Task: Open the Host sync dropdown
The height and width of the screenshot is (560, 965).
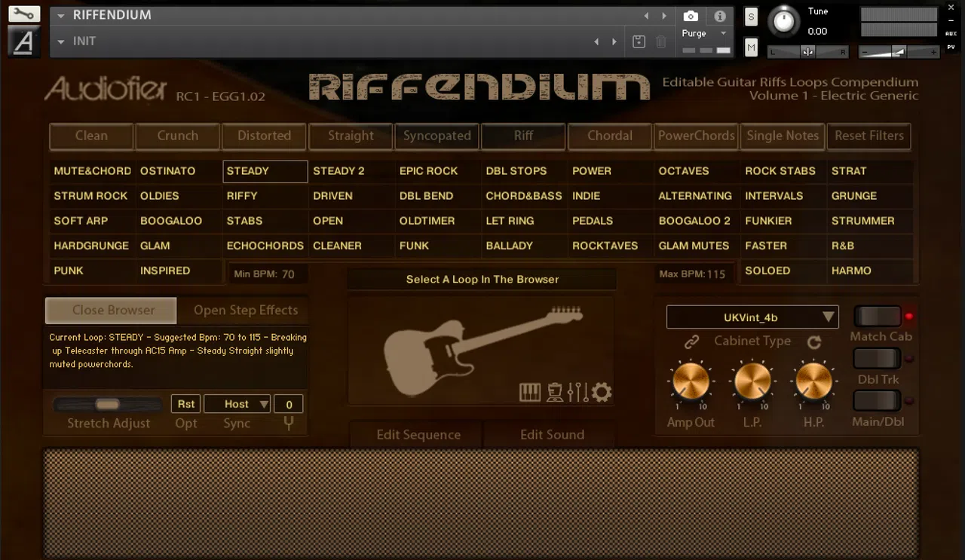Action: 237,404
